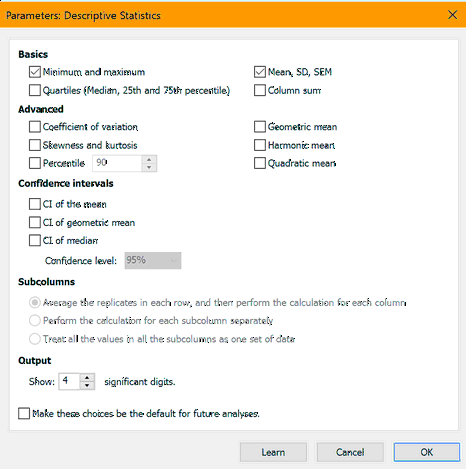Image resolution: width=466 pixels, height=469 pixels.
Task: Enable the Geometric mean option
Action: pyautogui.click(x=260, y=127)
